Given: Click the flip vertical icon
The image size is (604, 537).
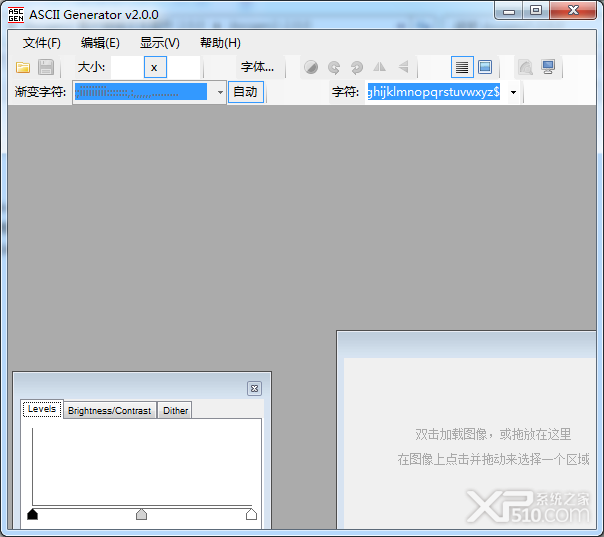Looking at the screenshot, I should point(403,67).
